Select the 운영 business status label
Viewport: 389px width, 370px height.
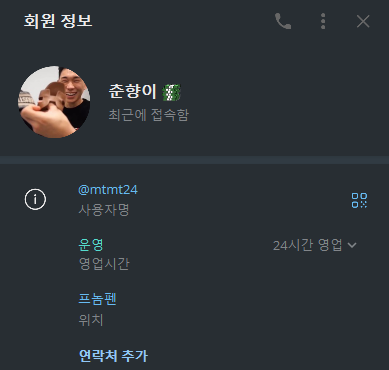tap(91, 245)
